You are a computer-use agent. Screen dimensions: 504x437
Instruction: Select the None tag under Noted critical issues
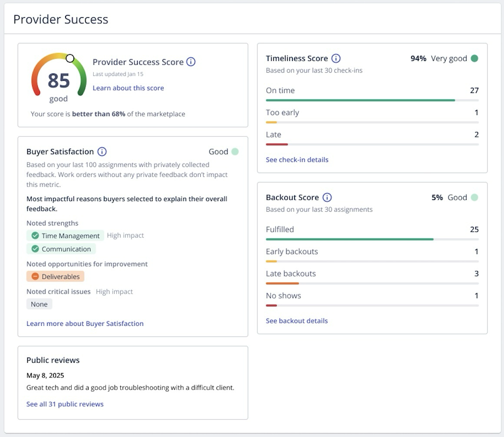tap(39, 304)
